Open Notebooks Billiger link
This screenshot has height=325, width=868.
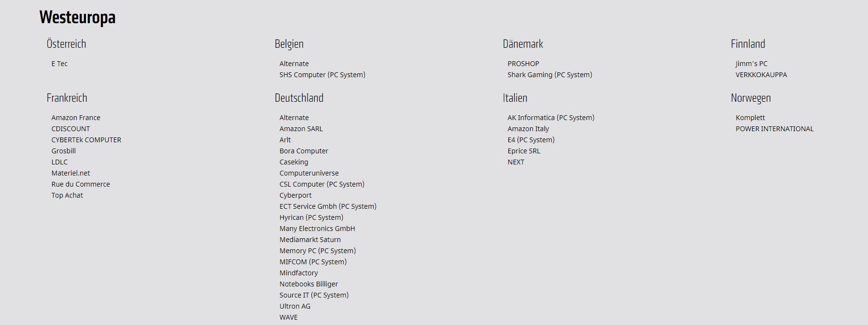click(308, 284)
